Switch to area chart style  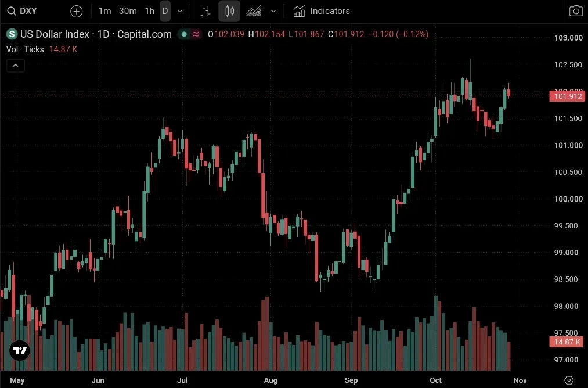(x=254, y=11)
